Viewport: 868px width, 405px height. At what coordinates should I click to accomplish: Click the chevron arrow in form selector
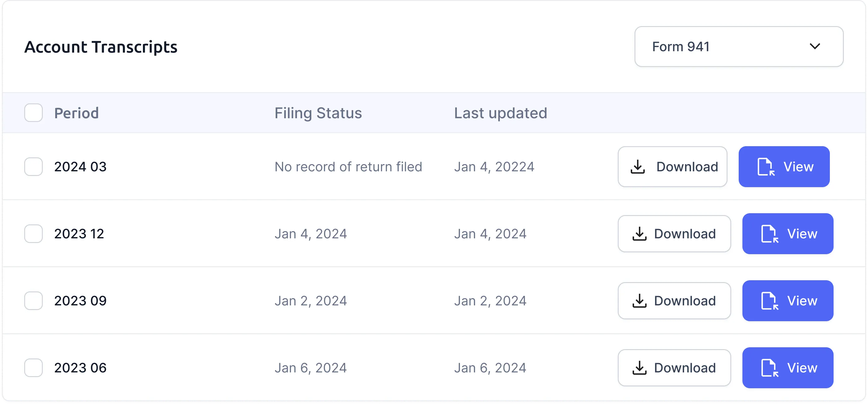(x=815, y=46)
